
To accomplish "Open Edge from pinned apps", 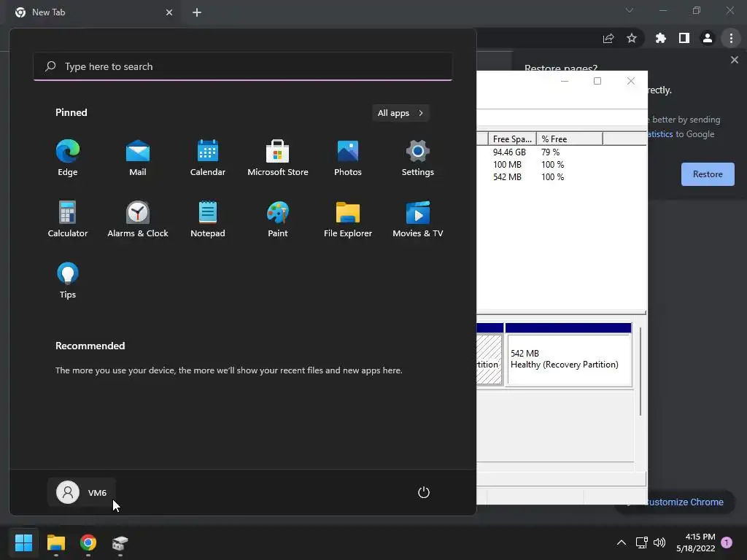I will [68, 158].
